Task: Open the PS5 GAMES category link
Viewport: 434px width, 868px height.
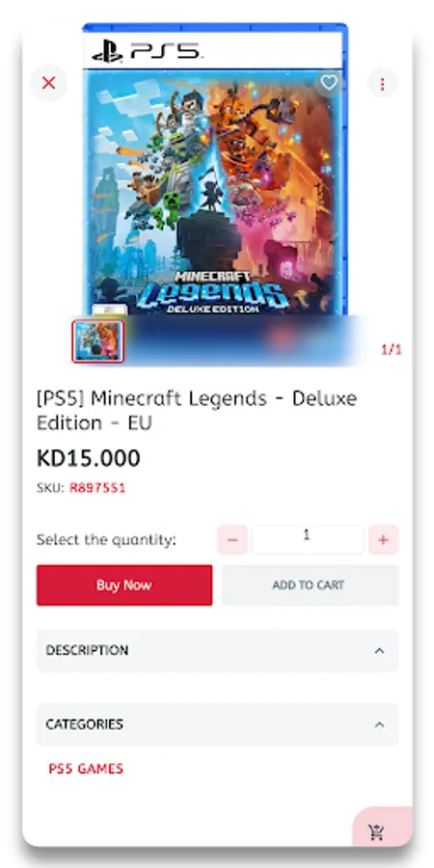Action: point(86,769)
